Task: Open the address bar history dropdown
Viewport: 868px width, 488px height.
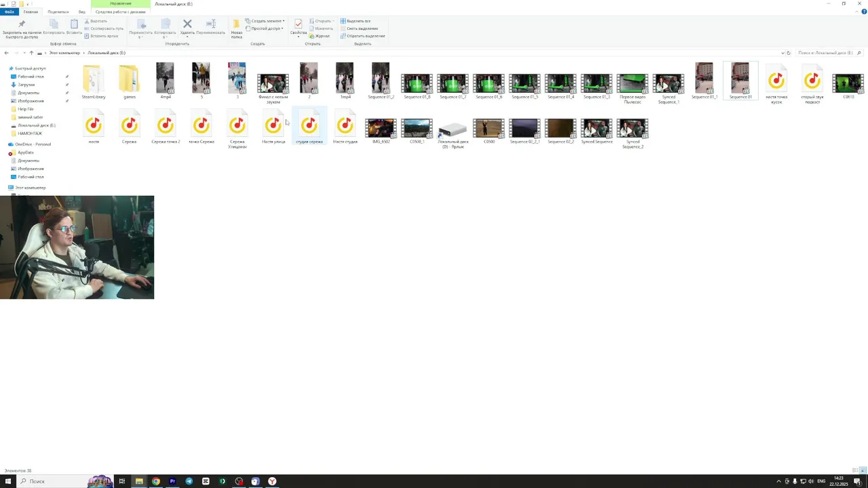Action: [x=782, y=53]
